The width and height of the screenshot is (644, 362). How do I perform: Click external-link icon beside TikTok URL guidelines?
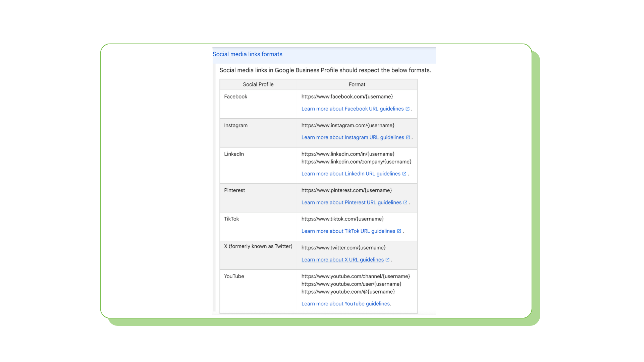click(399, 231)
